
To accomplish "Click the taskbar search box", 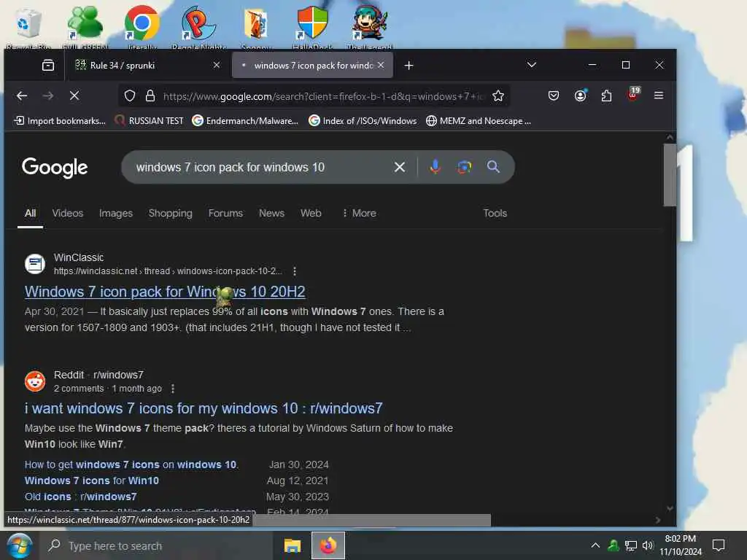I will point(156,545).
